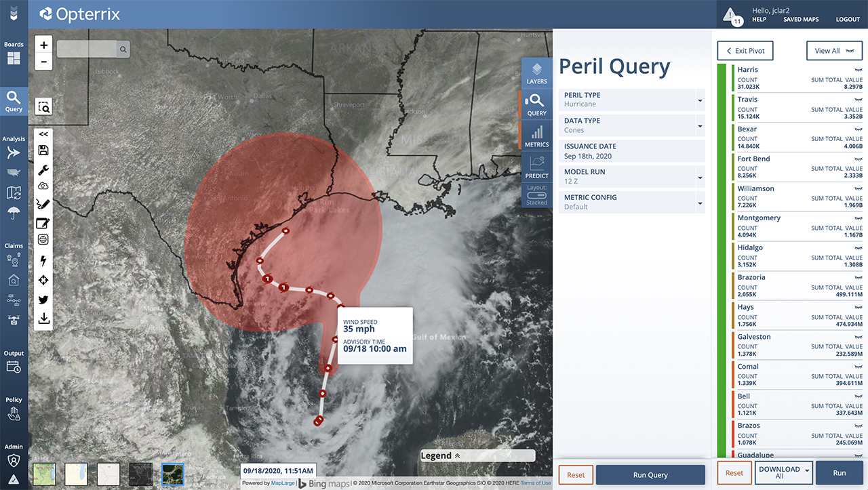Image resolution: width=868 pixels, height=490 pixels.
Task: Open the USA map analysis icon
Action: pos(14,172)
